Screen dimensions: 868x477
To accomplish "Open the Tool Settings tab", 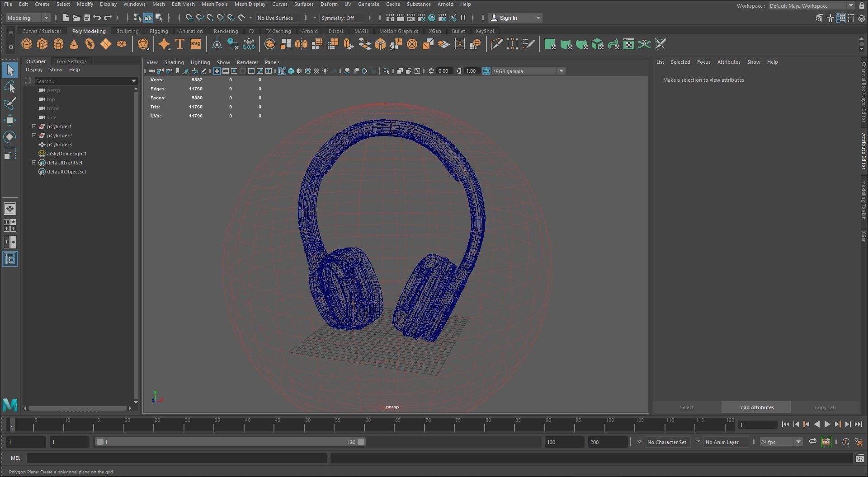I will (x=71, y=61).
